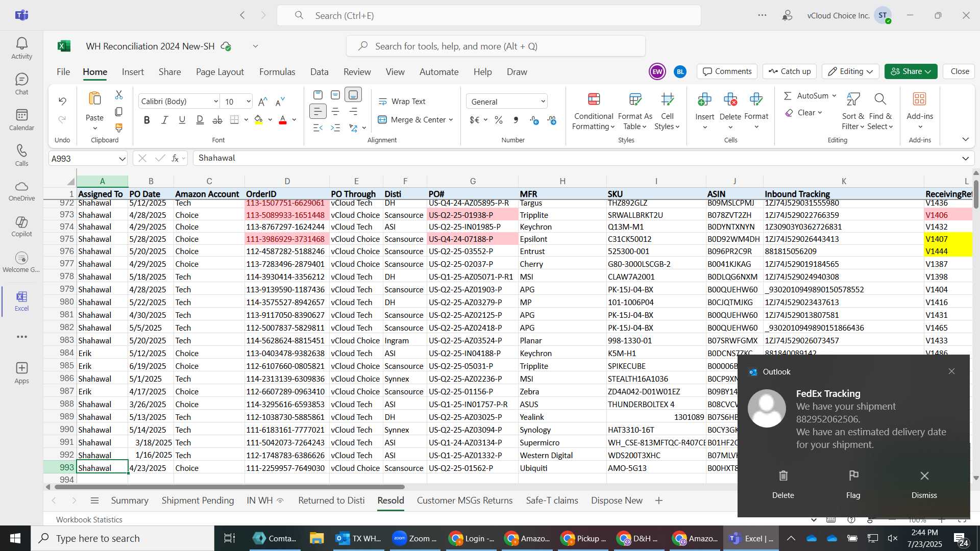
Task: Flag the FedEx Tracking email notification
Action: (x=853, y=484)
